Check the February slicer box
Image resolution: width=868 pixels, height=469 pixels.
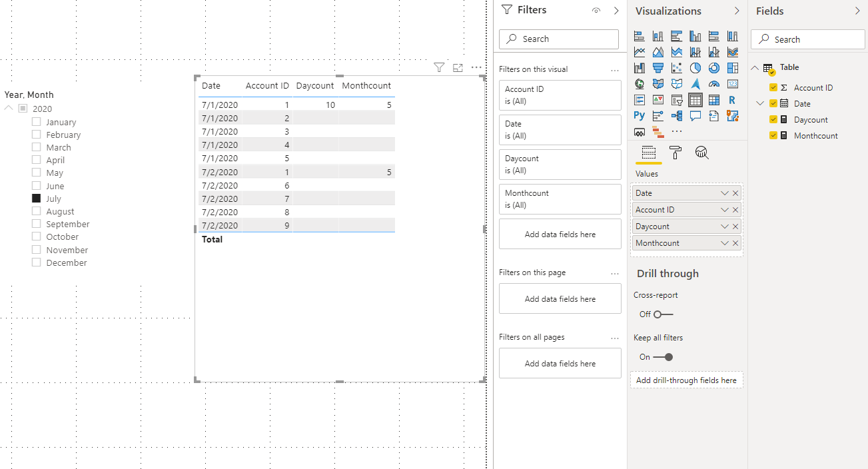click(37, 135)
